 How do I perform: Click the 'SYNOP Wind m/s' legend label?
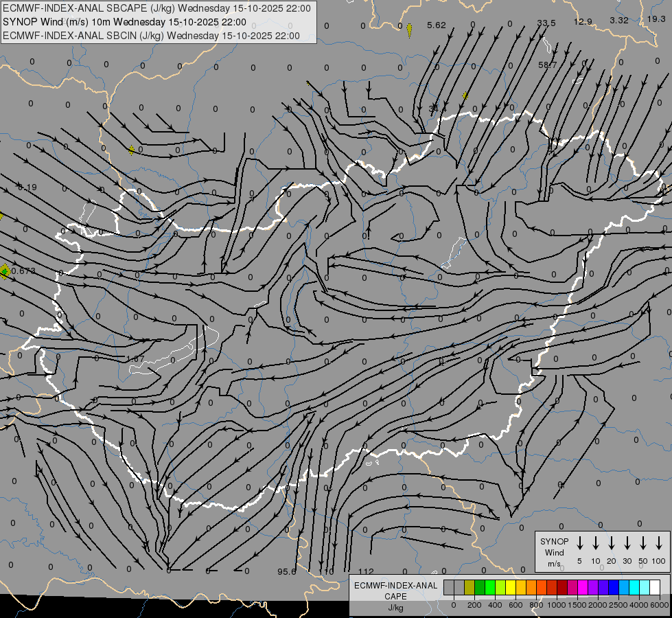[554, 553]
